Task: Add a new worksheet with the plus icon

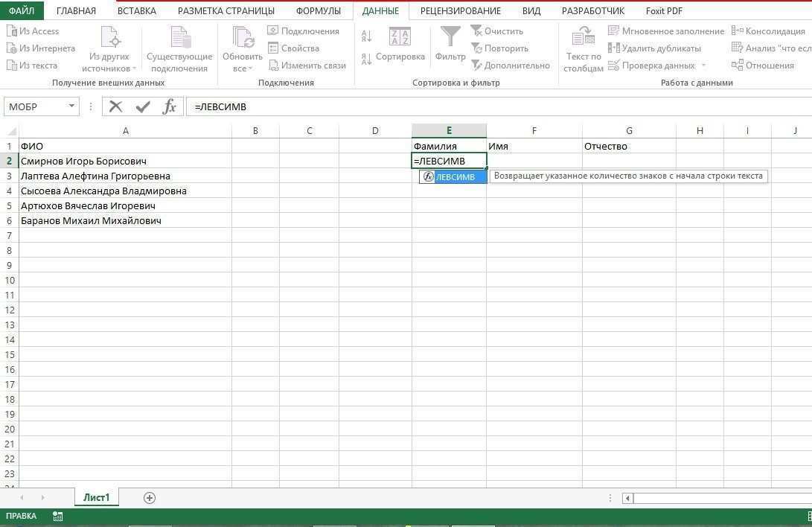Action: (x=149, y=497)
